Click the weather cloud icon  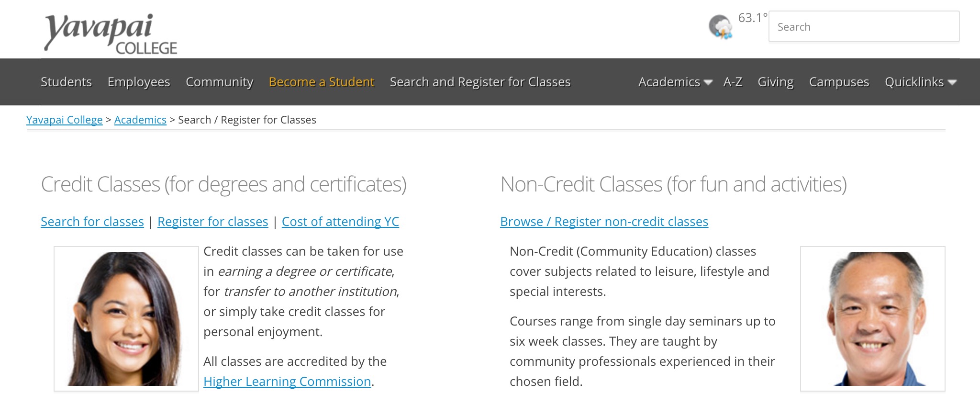point(720,27)
